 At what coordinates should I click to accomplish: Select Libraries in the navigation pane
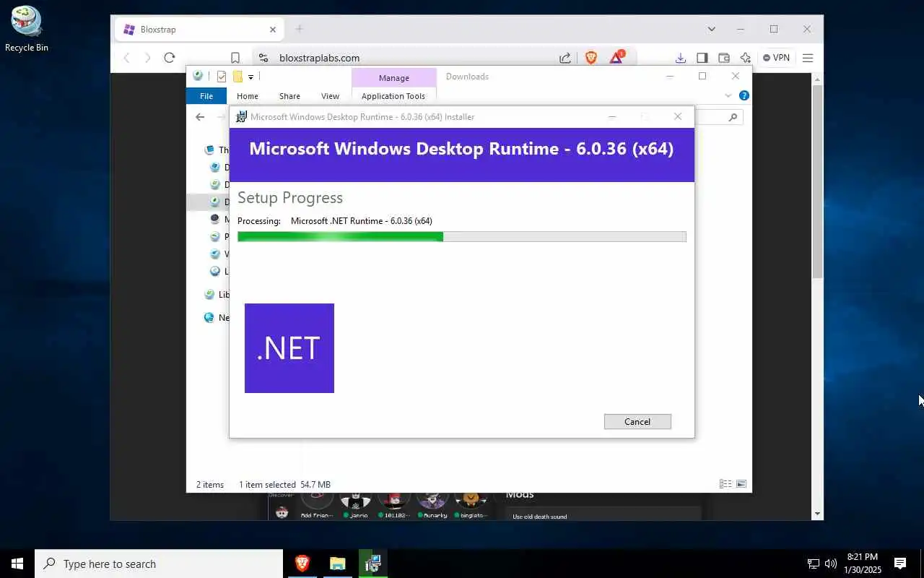coord(217,294)
